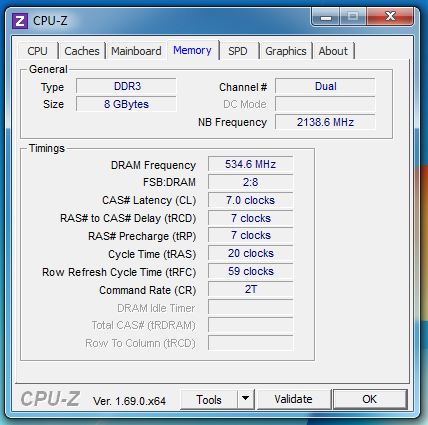Click the DRAM Frequency value field
Image resolution: width=428 pixels, height=425 pixels.
pos(251,164)
